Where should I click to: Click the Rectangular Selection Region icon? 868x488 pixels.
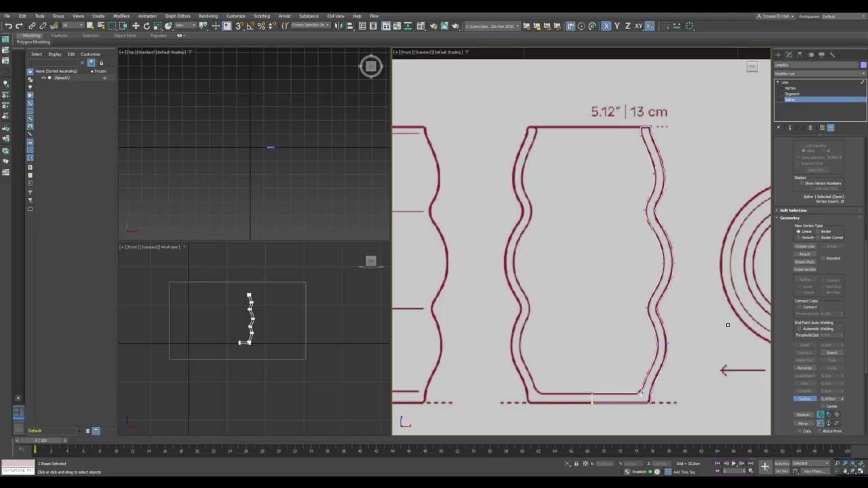[x=112, y=26]
